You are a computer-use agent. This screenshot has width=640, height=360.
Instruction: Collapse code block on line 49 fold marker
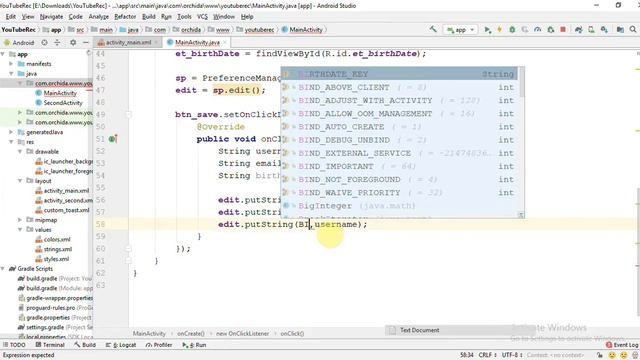coord(128,114)
